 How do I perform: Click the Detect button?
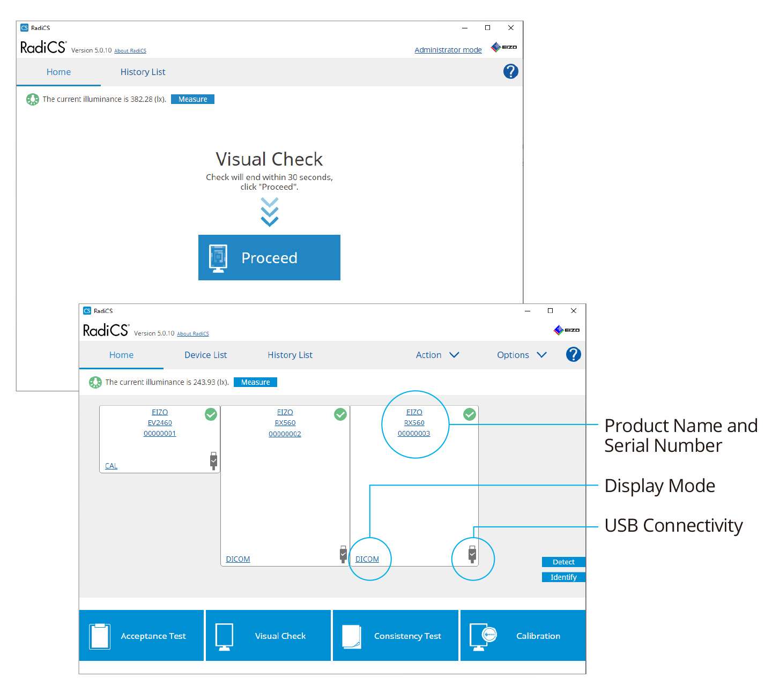[563, 562]
